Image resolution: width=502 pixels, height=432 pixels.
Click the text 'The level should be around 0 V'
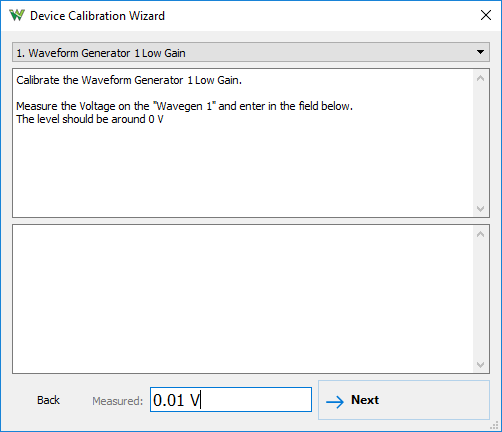[x=90, y=119]
